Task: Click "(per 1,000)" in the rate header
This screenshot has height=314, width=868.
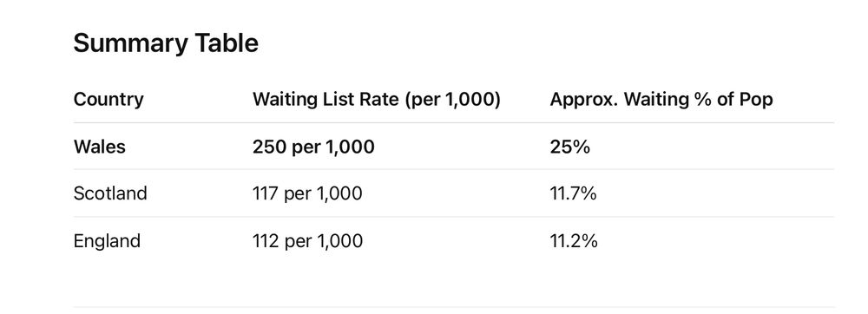Action: coord(452,100)
